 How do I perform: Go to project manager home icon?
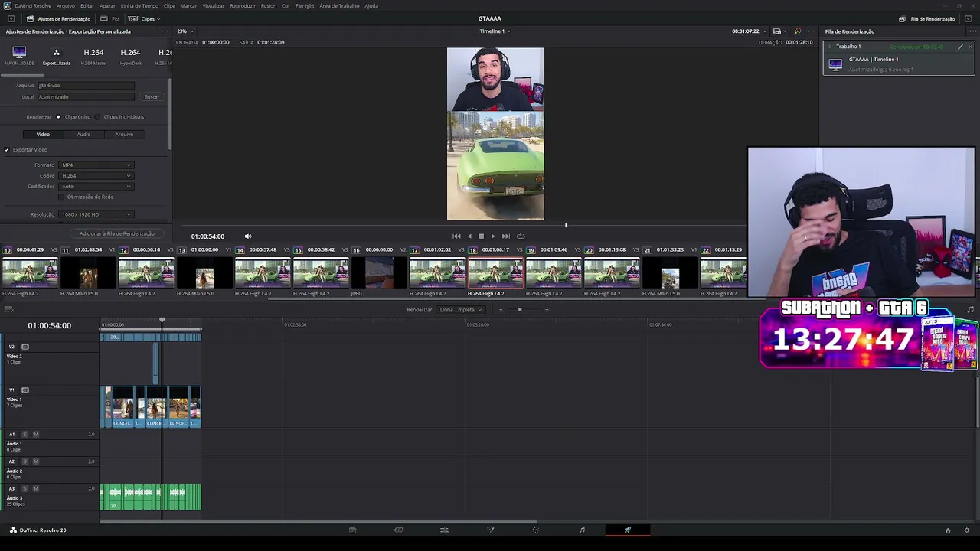948,530
